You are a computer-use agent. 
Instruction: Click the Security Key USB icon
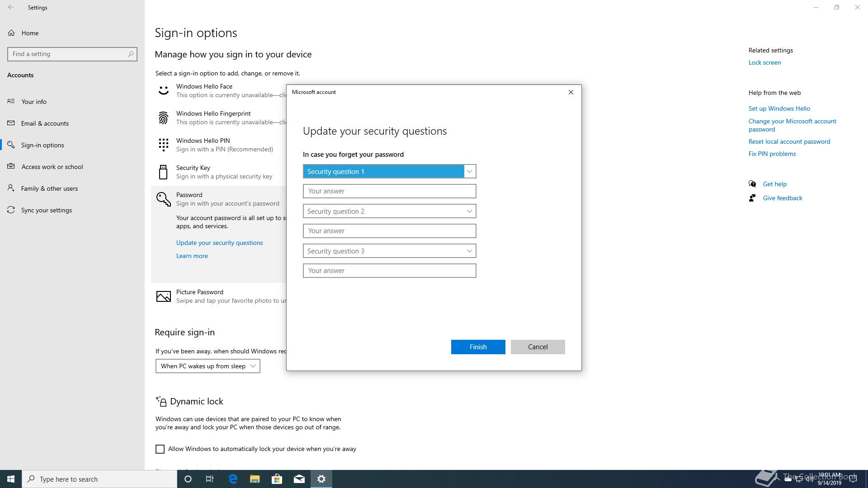(163, 172)
